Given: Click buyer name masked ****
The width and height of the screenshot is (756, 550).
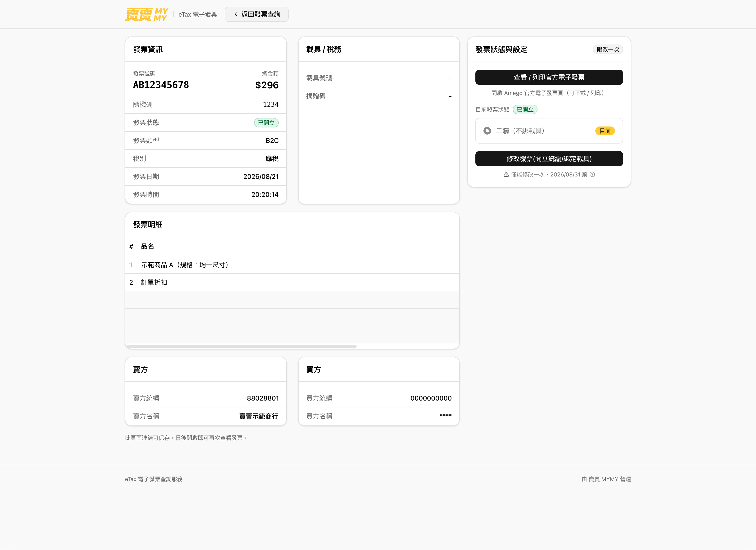Looking at the screenshot, I should (x=446, y=415).
